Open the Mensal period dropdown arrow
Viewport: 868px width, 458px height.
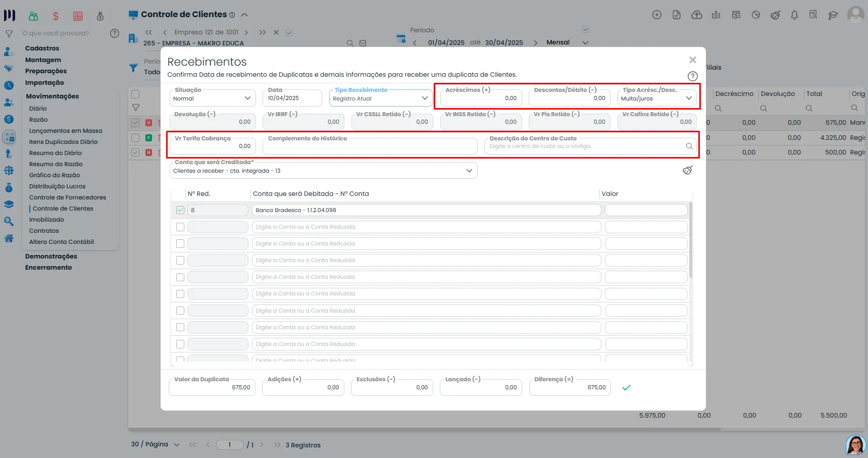coord(586,43)
